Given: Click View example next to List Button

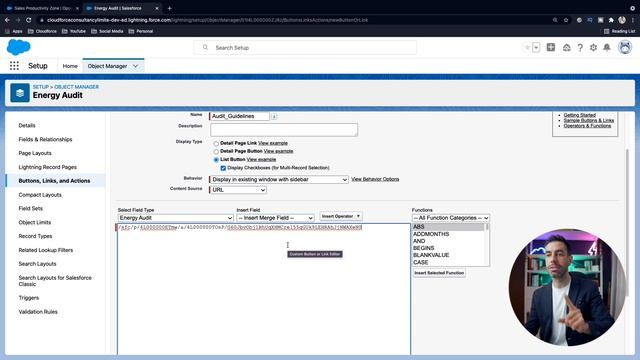Looking at the screenshot, I should tap(261, 160).
